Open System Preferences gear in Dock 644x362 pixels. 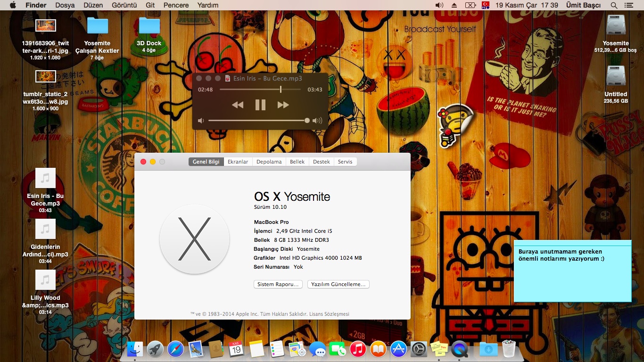pyautogui.click(x=419, y=349)
